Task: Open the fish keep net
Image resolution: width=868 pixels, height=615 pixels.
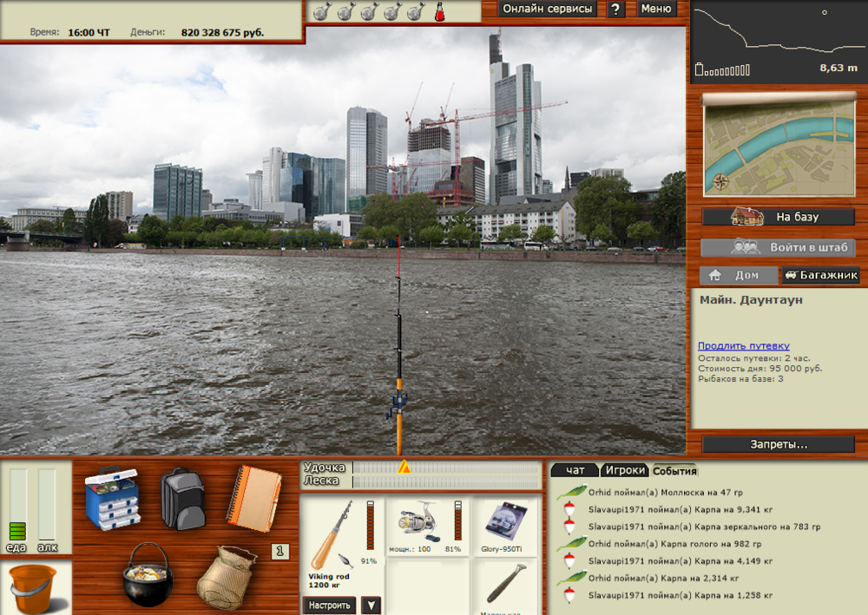Action: coord(227,576)
